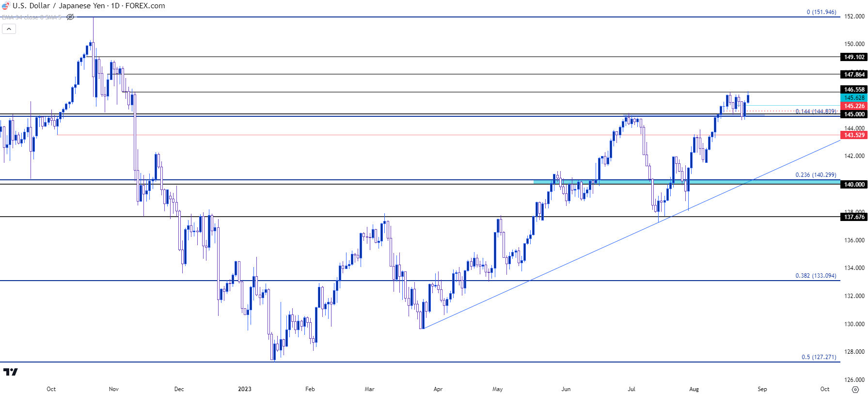Click the TradingView logo at bottom left
868x394 pixels.
(11, 372)
